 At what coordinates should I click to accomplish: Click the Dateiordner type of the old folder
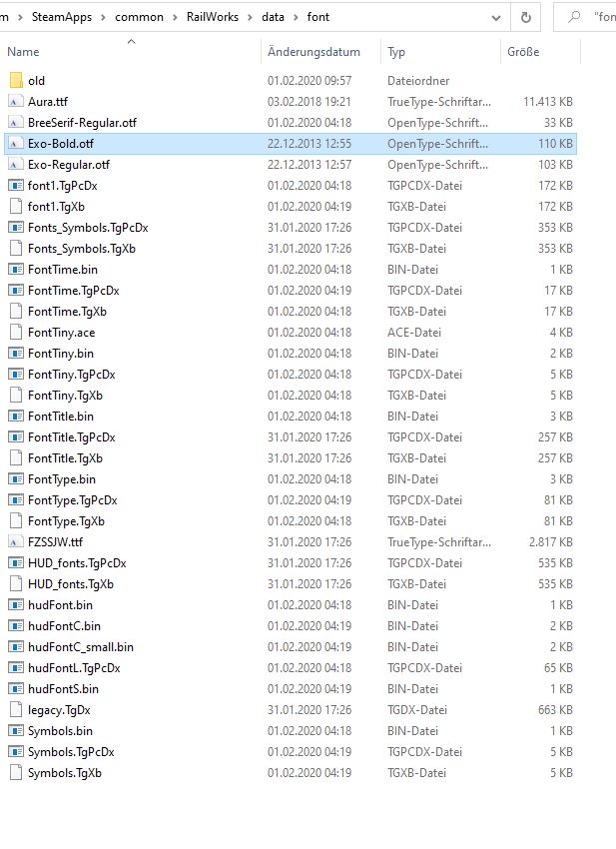[418, 81]
